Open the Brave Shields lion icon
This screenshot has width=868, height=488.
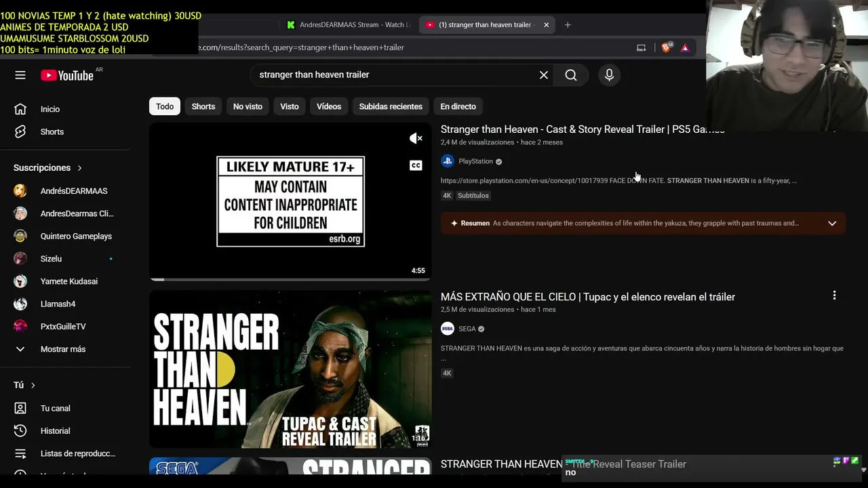pos(666,47)
